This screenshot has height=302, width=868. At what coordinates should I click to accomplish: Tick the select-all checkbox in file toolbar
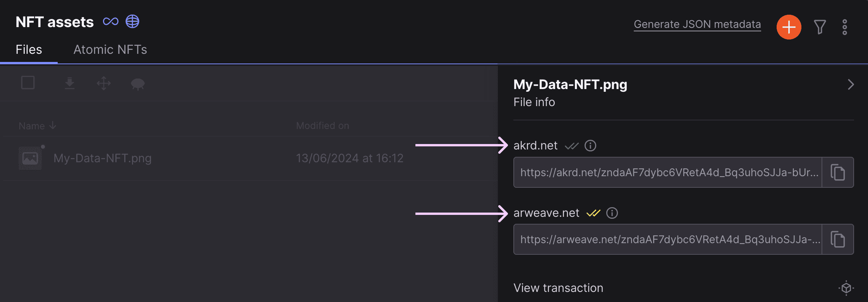click(x=28, y=82)
